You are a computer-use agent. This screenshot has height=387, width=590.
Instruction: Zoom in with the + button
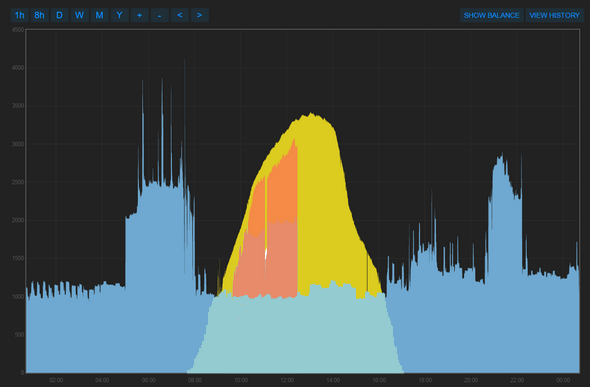(140, 15)
